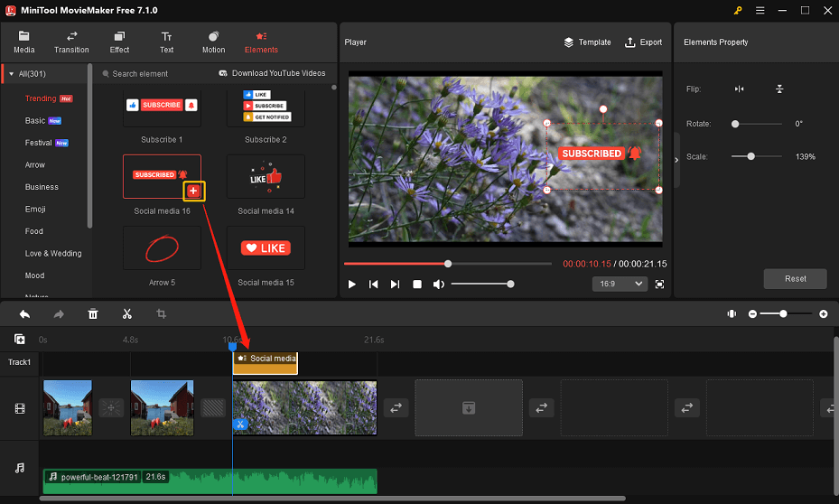Open the Elements tab
Viewport: 839px width, 504px height.
click(261, 42)
